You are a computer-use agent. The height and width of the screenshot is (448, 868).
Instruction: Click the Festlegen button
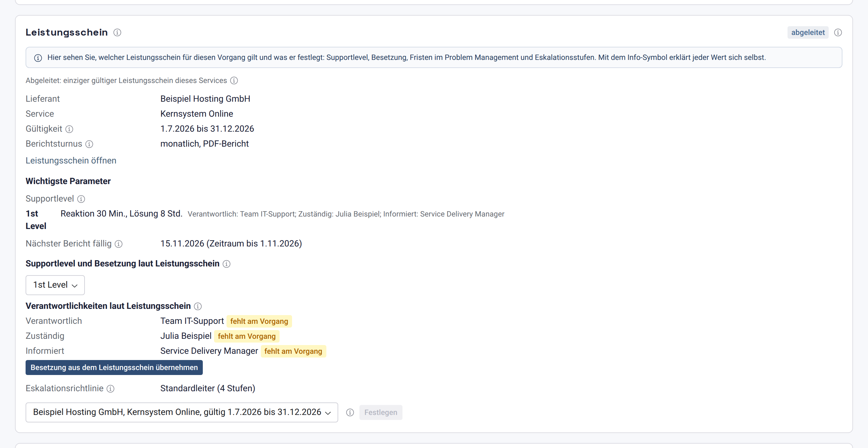point(381,412)
